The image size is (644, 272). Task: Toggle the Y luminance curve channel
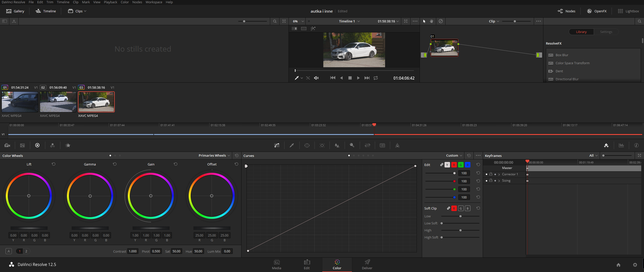pyautogui.click(x=447, y=165)
